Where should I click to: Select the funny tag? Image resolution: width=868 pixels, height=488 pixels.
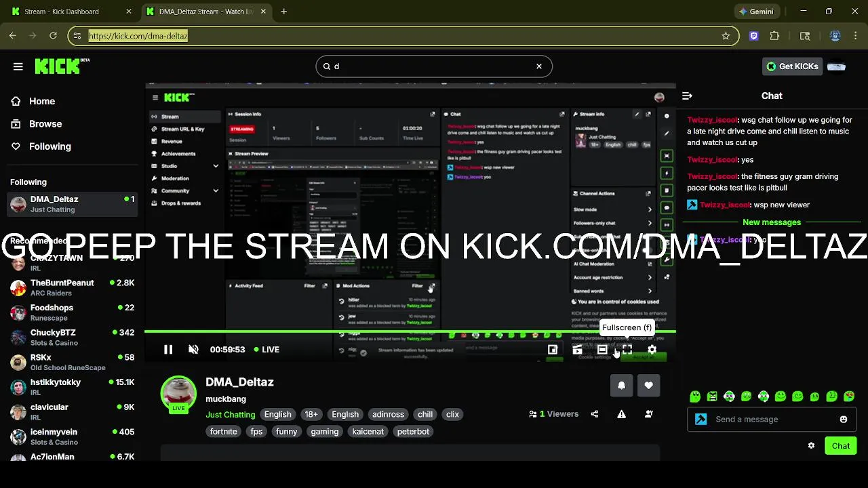[x=286, y=431]
